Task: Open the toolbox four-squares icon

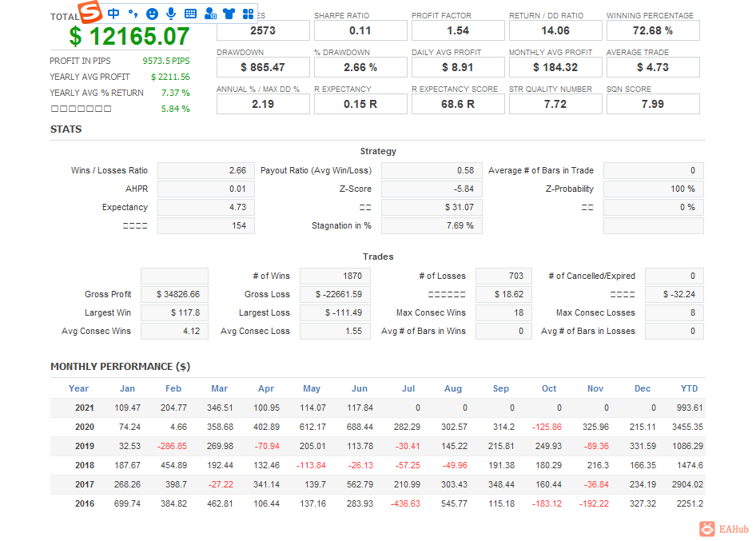Action: click(x=248, y=14)
